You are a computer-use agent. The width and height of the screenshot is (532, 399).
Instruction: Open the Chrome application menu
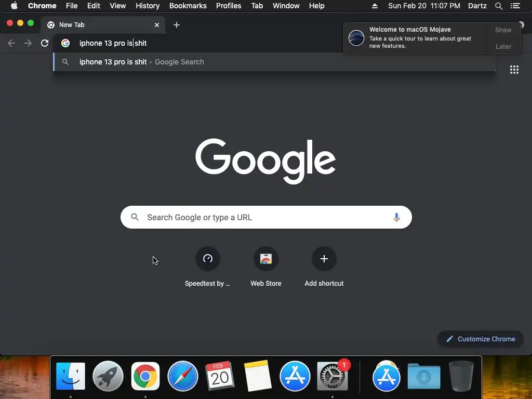click(x=42, y=6)
